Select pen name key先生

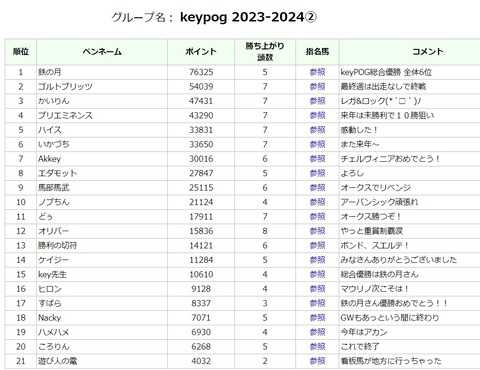[x=52, y=274]
